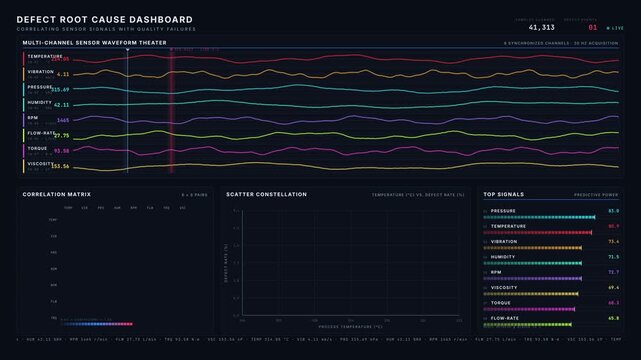Select FLOW-RATE in the Top Signals list
641x360 pixels.
504,318
